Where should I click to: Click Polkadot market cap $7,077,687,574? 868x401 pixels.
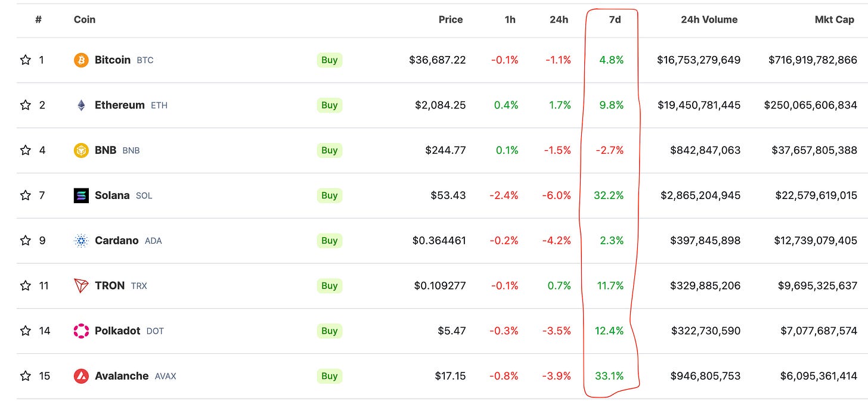[x=817, y=331]
